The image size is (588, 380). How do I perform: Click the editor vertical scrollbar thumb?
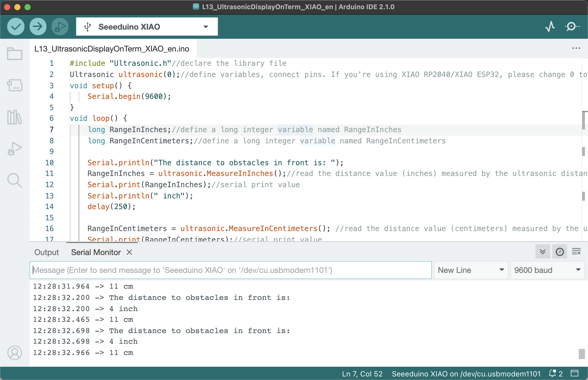point(584,120)
